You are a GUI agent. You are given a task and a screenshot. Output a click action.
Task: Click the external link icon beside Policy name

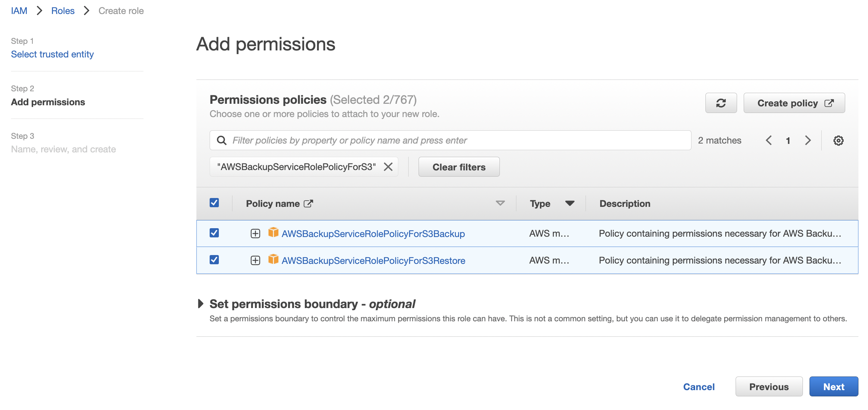(308, 204)
